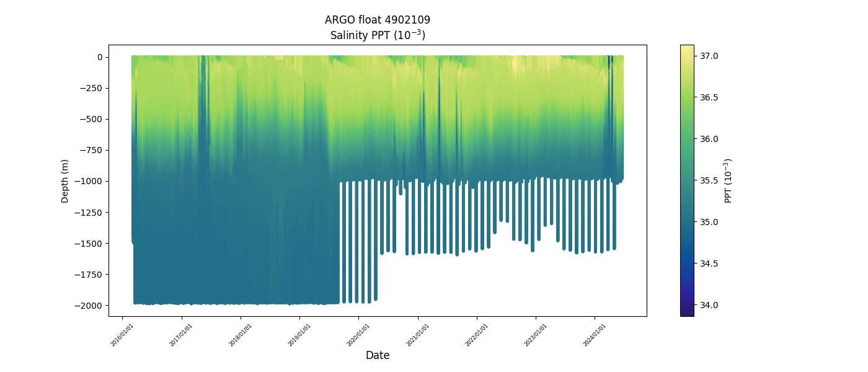Click the 2024/01/01 date tick label
This screenshot has height=372, width=868.
(595, 335)
